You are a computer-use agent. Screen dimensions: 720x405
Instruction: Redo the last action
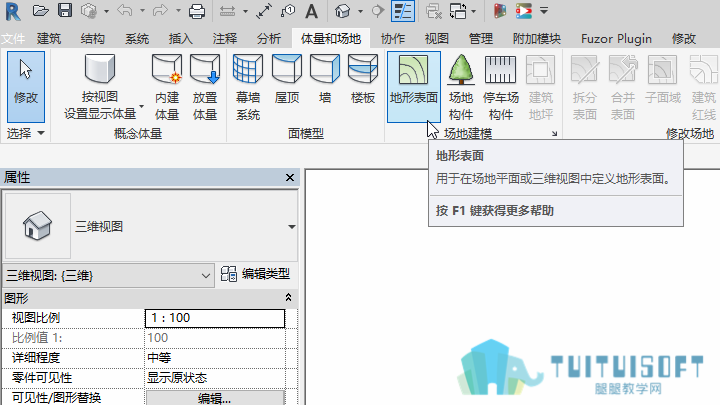pyautogui.click(x=160, y=11)
